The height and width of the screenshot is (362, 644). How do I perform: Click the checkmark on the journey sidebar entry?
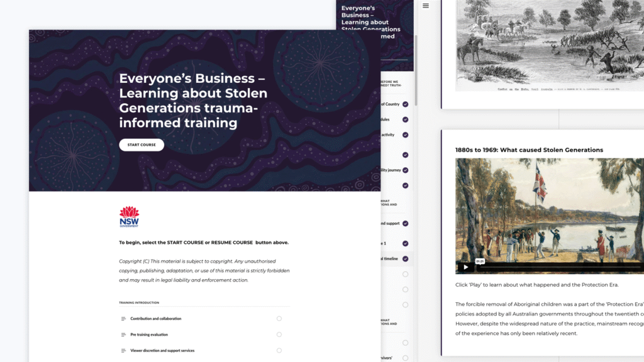(x=405, y=170)
